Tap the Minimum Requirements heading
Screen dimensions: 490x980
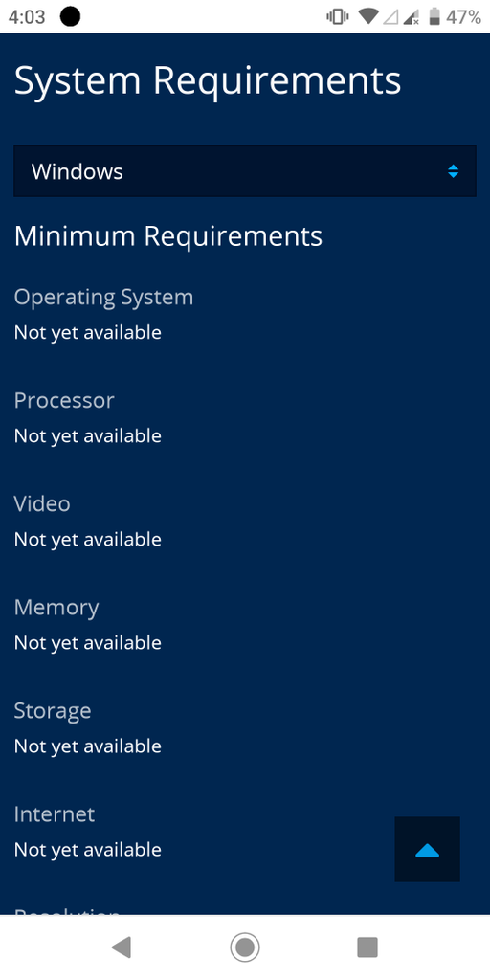(168, 236)
